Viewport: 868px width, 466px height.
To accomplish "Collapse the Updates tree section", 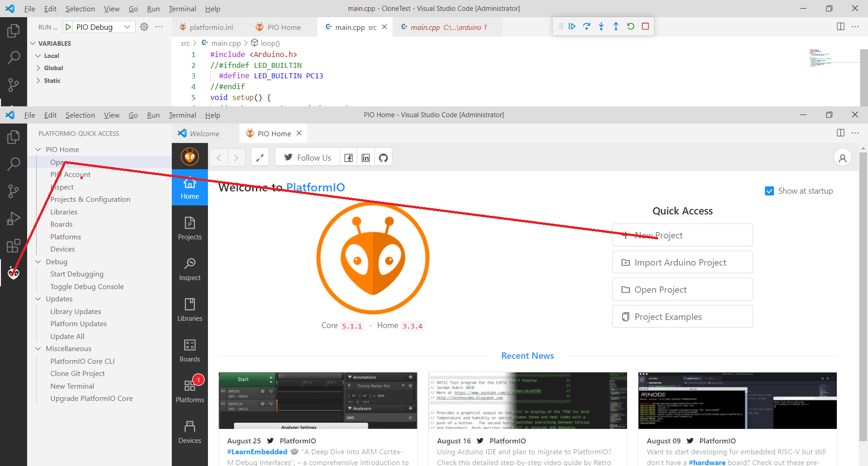I will click(x=38, y=299).
